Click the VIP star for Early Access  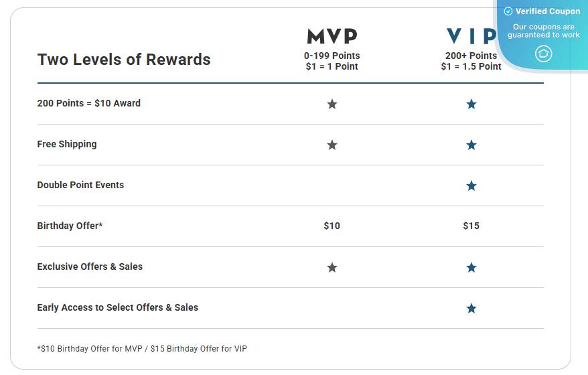(x=471, y=308)
